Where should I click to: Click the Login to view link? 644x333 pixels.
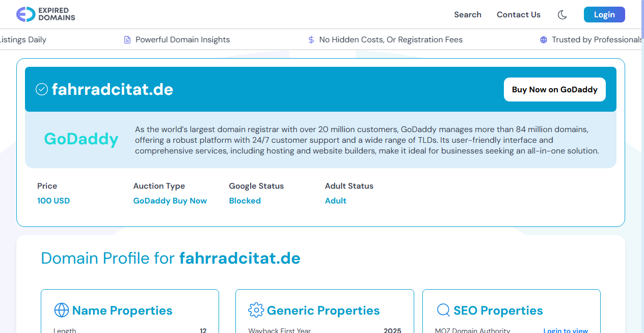pos(566,330)
